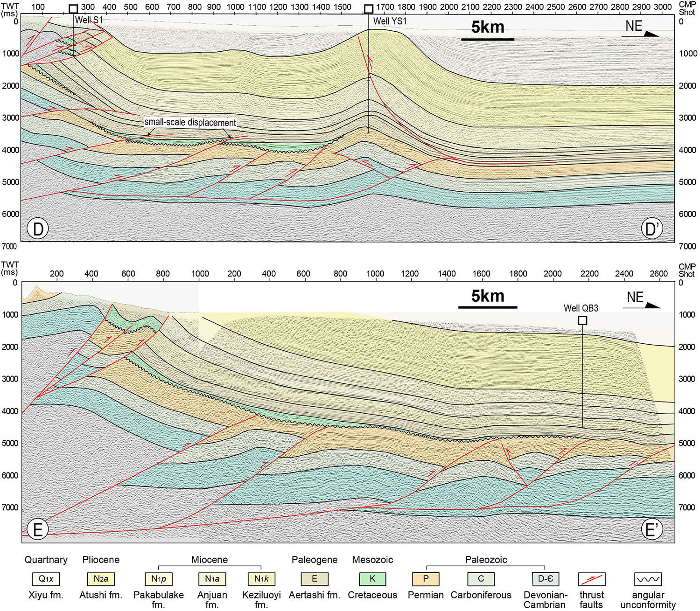
Task: Pick the D-Є legend swatch
Action: [545, 579]
